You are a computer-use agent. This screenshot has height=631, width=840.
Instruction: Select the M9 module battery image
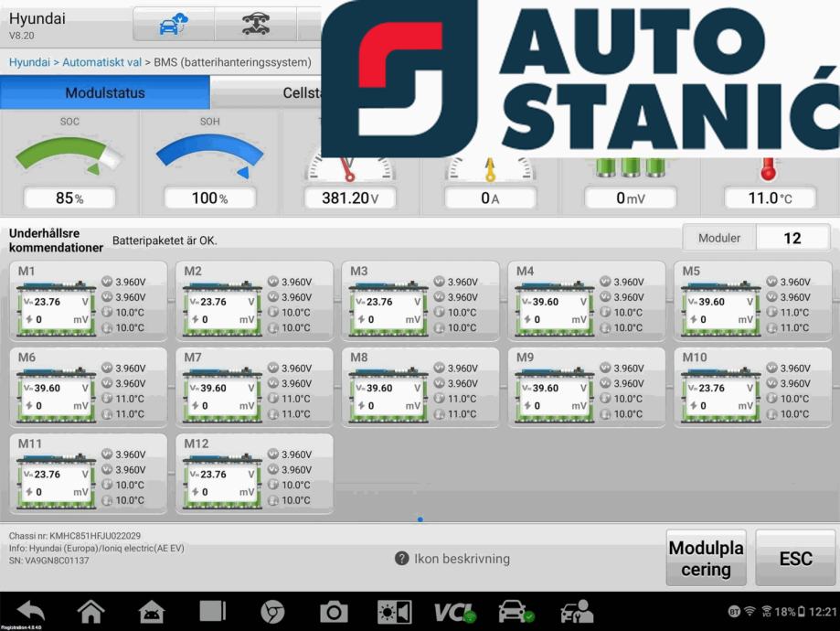point(554,394)
